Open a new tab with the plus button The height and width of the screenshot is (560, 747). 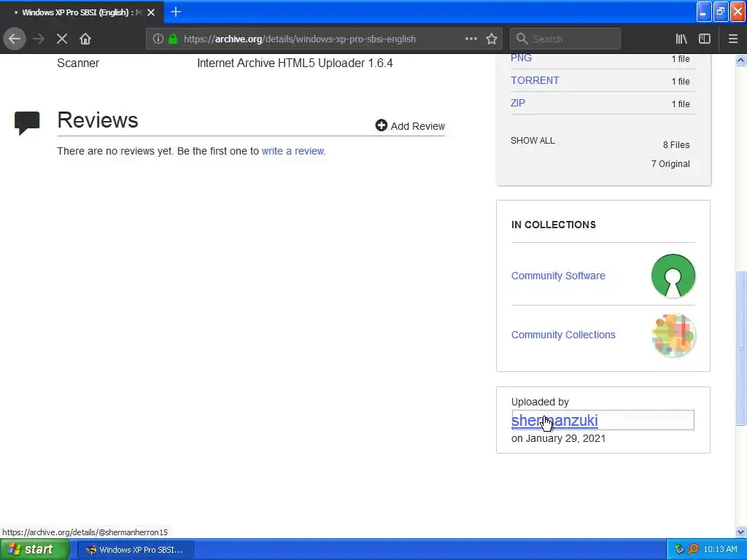pyautogui.click(x=176, y=12)
